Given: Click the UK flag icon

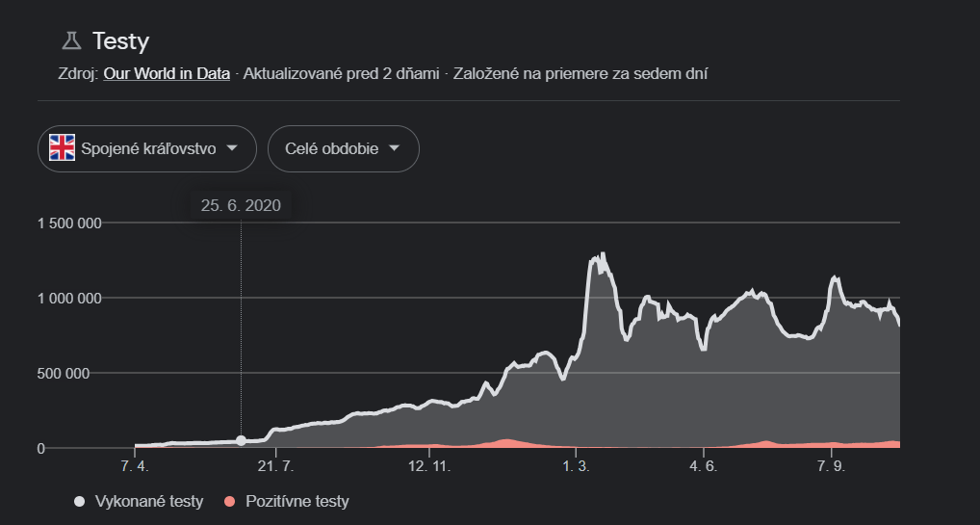Looking at the screenshot, I should [63, 148].
